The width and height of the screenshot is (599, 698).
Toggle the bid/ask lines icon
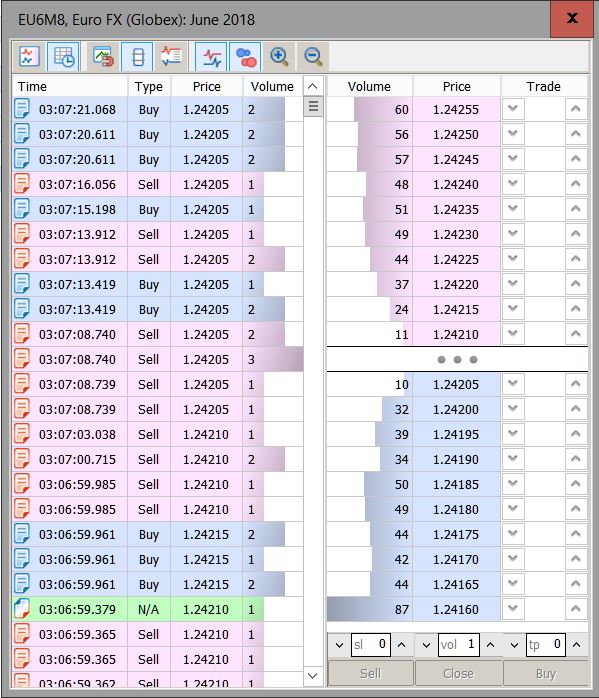tap(211, 57)
